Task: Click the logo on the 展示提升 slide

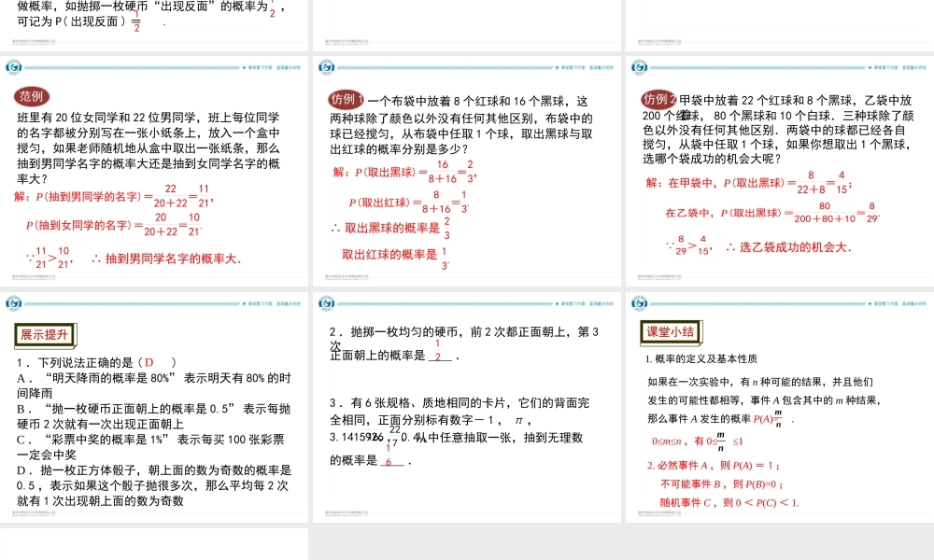Action: point(14,303)
